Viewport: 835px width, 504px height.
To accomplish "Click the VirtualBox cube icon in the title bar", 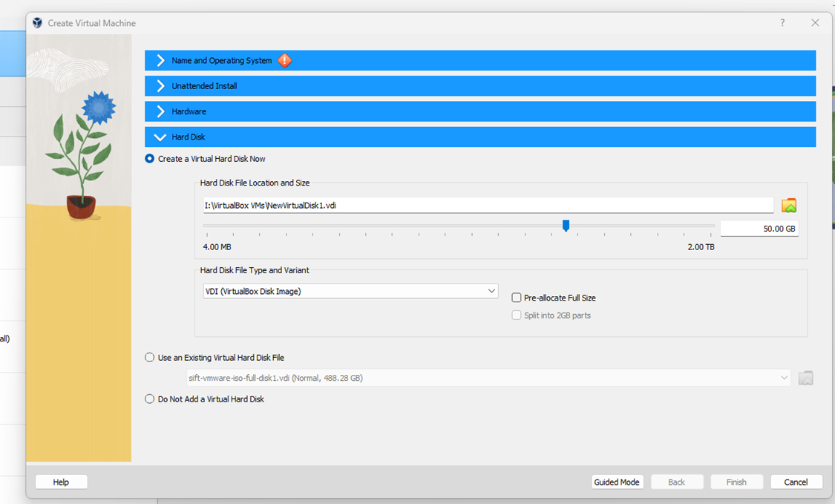I will (36, 23).
